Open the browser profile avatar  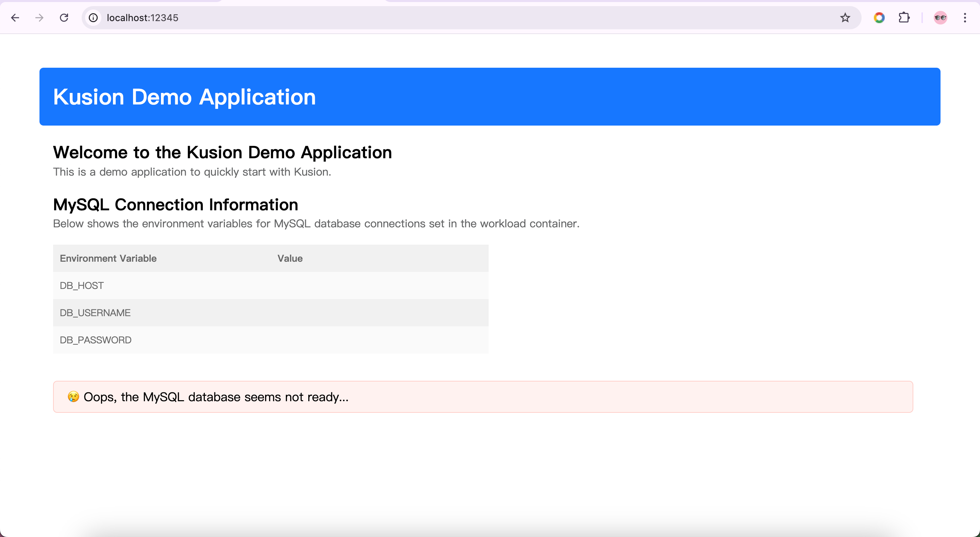(940, 18)
